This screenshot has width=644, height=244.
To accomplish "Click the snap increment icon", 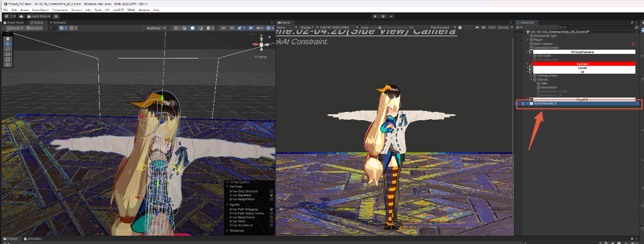I will click(71, 28).
